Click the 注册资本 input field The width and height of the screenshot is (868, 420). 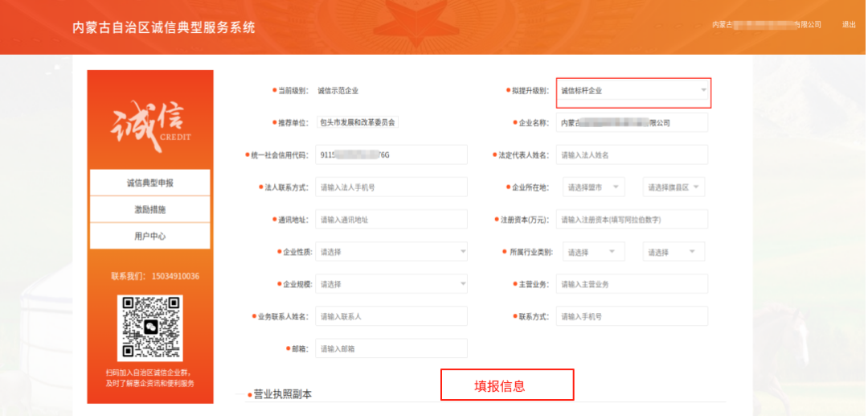tap(632, 220)
